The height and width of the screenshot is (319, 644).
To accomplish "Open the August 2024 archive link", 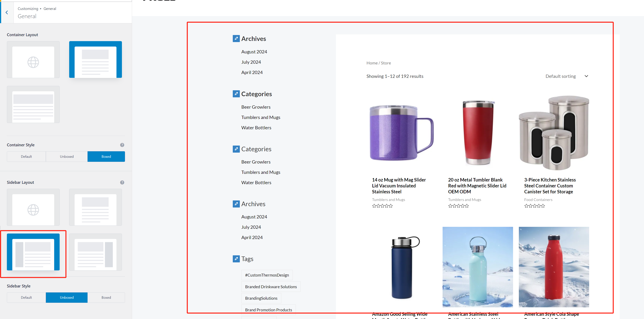I will pyautogui.click(x=254, y=51).
